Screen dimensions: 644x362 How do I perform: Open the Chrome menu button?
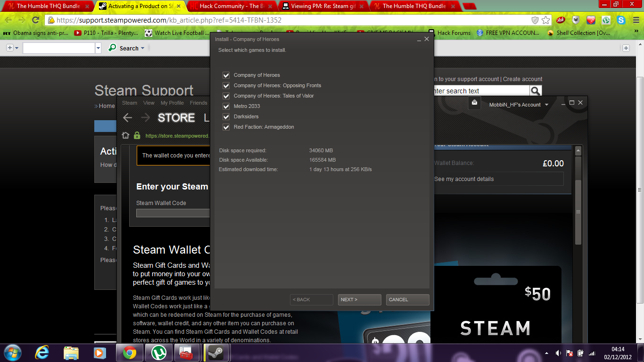tap(636, 20)
